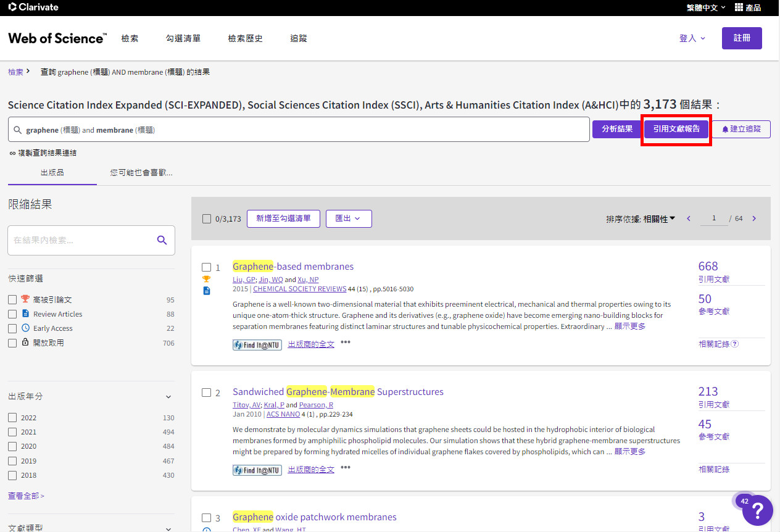Click the trophy icon under result 1
780x532 pixels.
(207, 279)
